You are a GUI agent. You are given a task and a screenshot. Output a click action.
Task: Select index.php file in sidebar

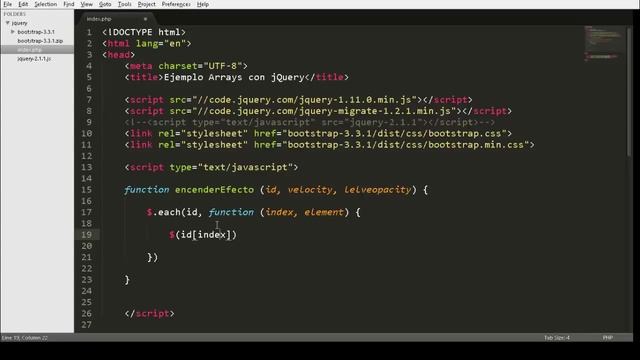click(29, 50)
